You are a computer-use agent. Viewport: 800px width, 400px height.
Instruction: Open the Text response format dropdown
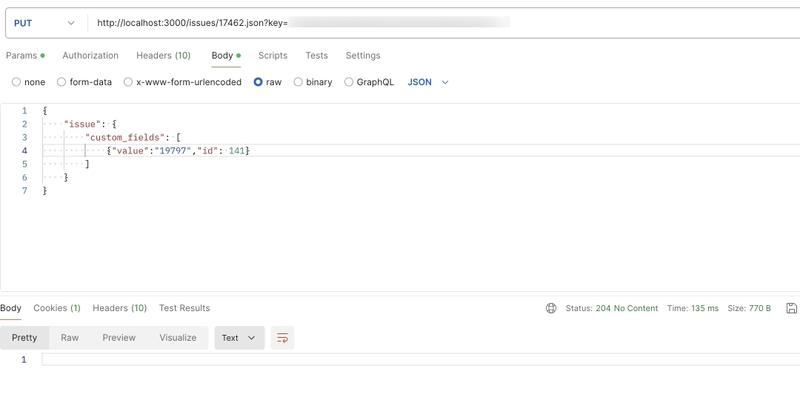(239, 338)
